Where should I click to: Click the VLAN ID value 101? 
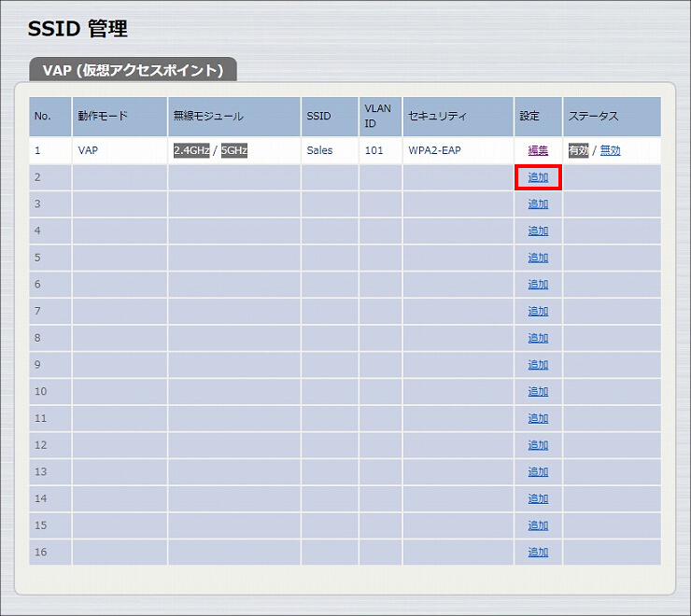pyautogui.click(x=374, y=150)
